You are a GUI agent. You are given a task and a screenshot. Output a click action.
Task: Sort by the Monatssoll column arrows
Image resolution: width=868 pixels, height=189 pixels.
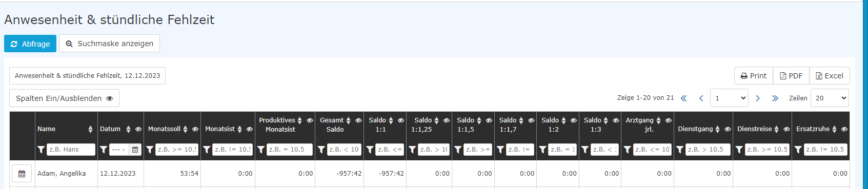(185, 129)
